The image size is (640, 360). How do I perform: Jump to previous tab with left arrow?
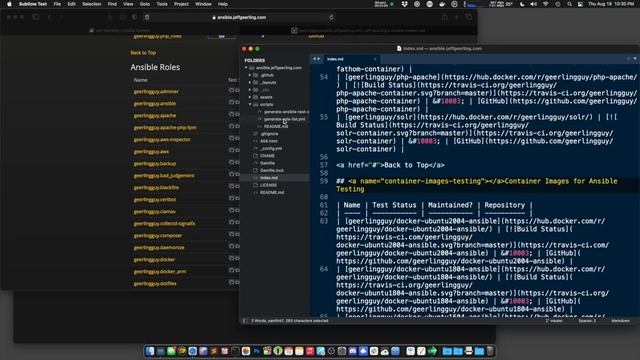pyautogui.click(x=314, y=59)
